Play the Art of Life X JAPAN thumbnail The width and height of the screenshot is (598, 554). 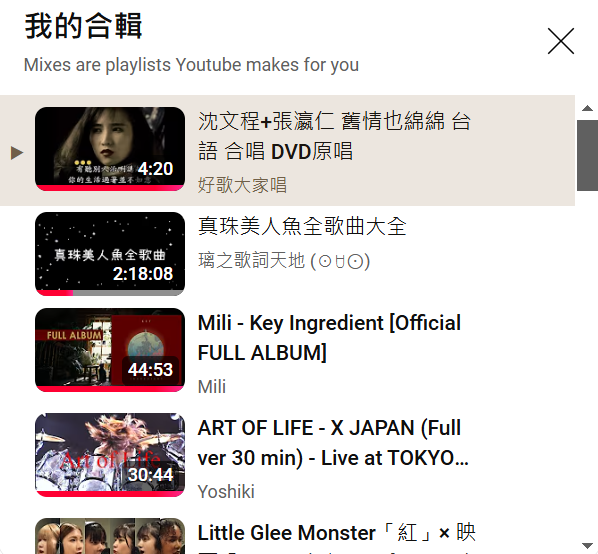pos(110,455)
